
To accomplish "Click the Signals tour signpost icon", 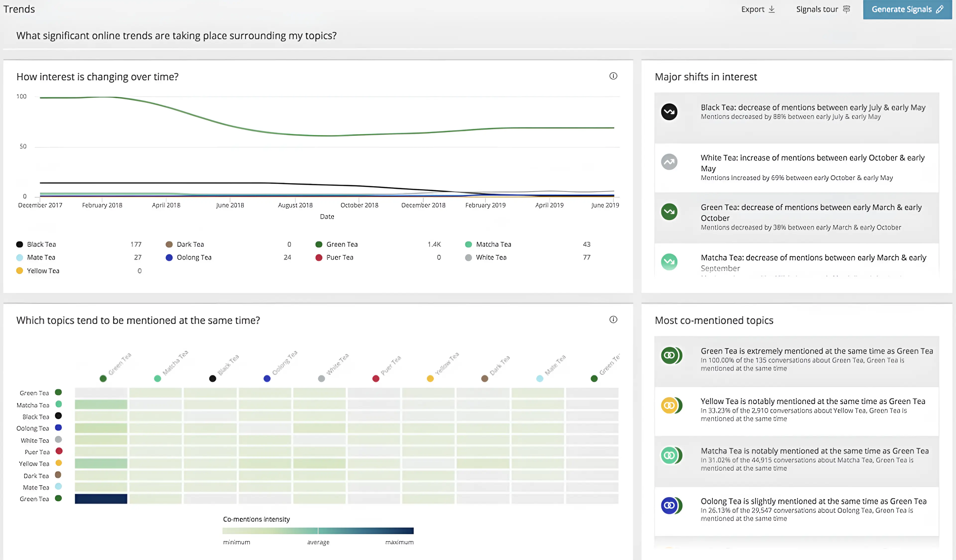I will (846, 9).
